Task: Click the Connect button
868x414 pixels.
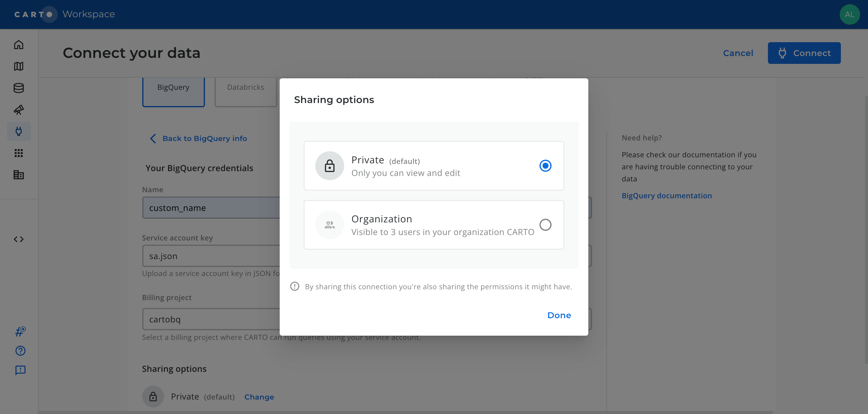Action: tap(804, 53)
